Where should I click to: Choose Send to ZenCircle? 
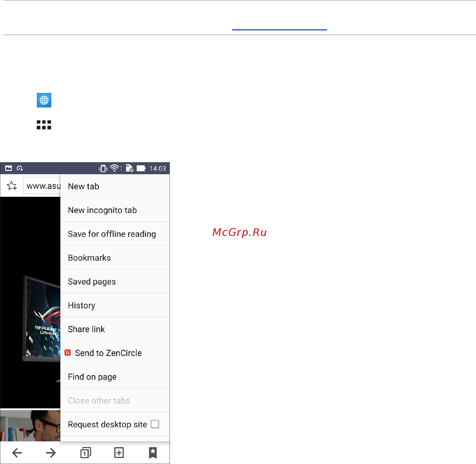(x=115, y=353)
